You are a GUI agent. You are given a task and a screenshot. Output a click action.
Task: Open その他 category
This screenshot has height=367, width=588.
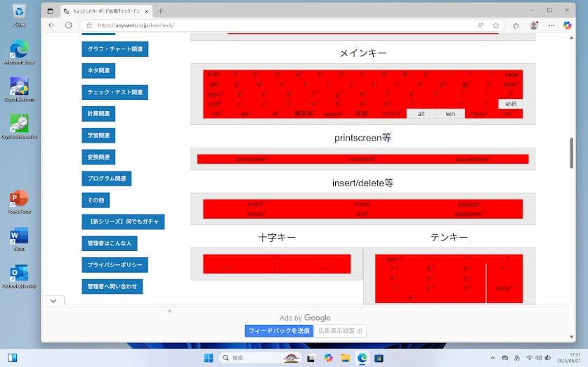tap(96, 200)
